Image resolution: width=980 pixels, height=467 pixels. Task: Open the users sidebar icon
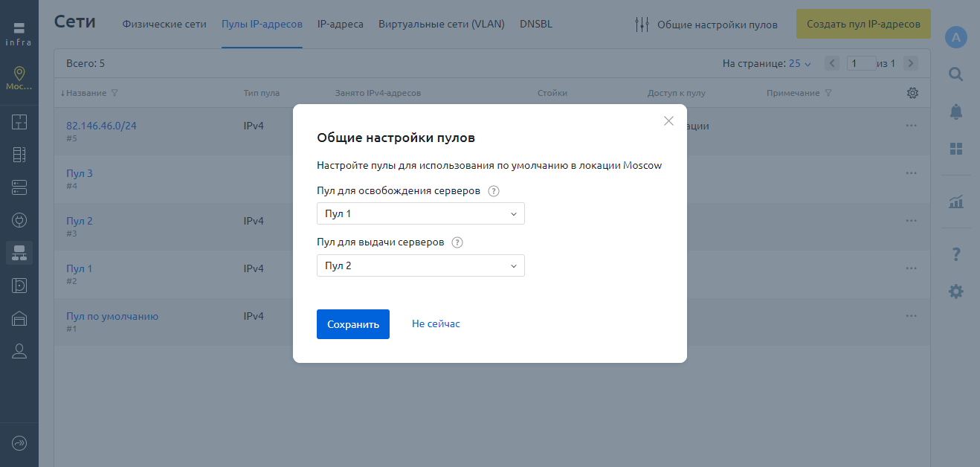19,351
